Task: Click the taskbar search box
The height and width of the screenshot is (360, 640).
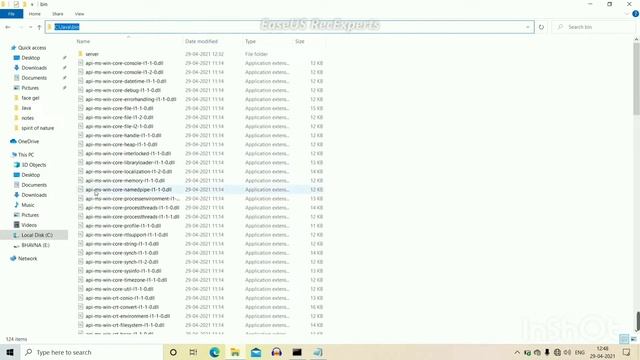Action: click(91, 352)
